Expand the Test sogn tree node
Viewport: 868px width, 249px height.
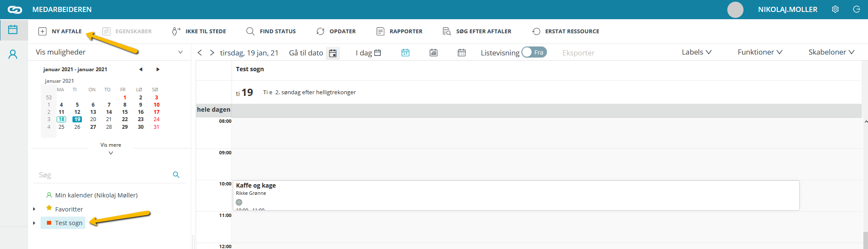(x=34, y=223)
